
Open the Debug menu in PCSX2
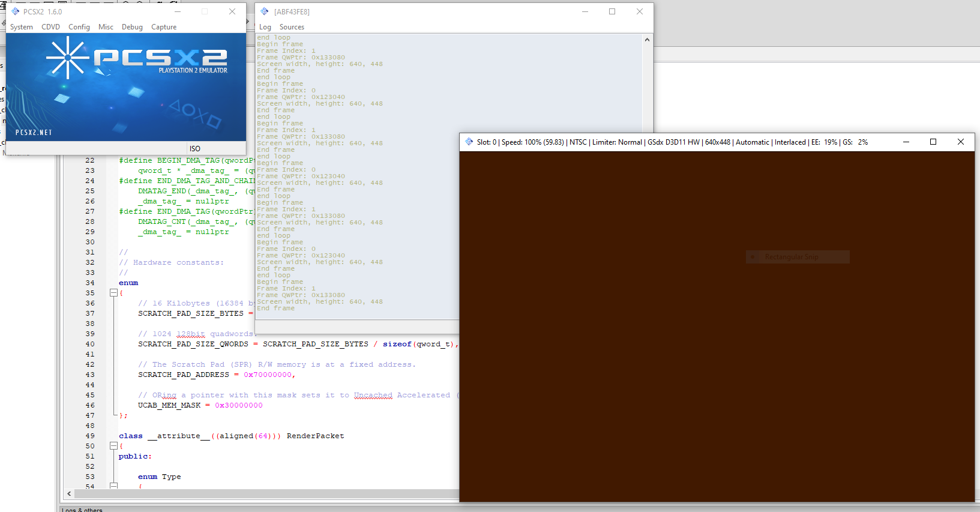[132, 27]
